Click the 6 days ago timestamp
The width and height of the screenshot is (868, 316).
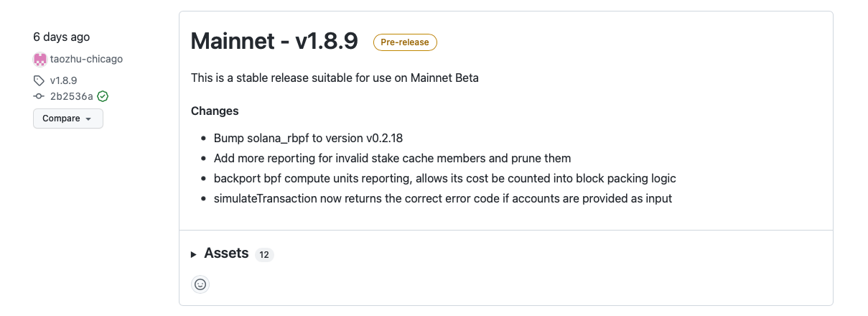[62, 37]
